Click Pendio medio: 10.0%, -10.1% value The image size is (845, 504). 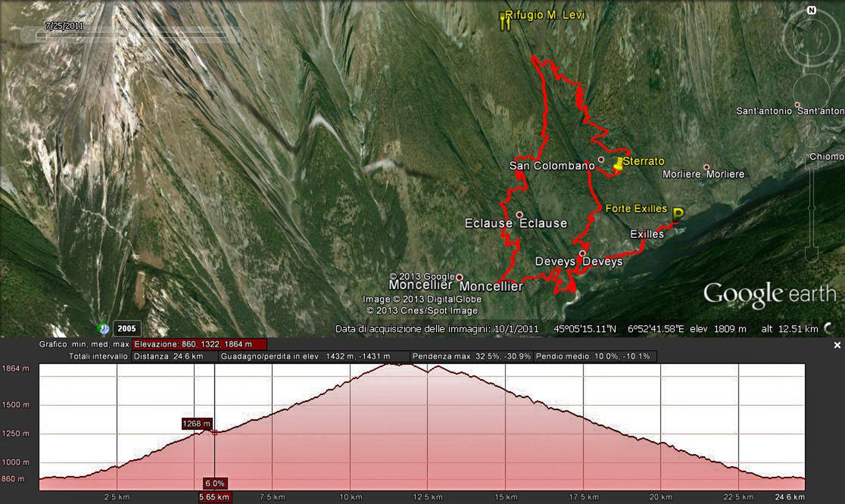point(595,356)
